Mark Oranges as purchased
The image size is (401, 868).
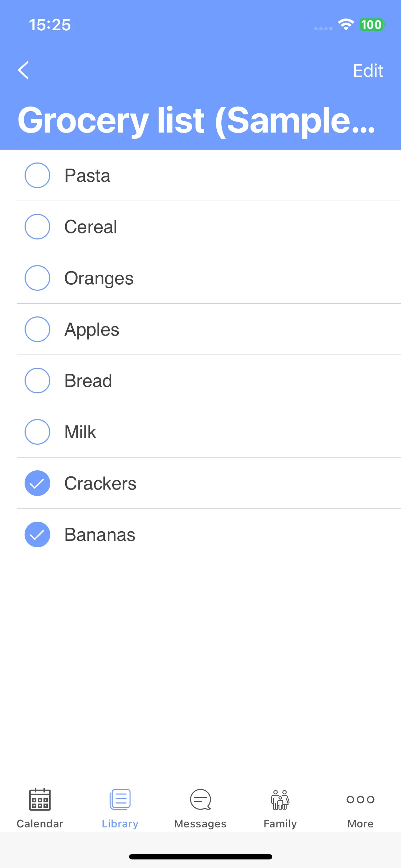[37, 278]
